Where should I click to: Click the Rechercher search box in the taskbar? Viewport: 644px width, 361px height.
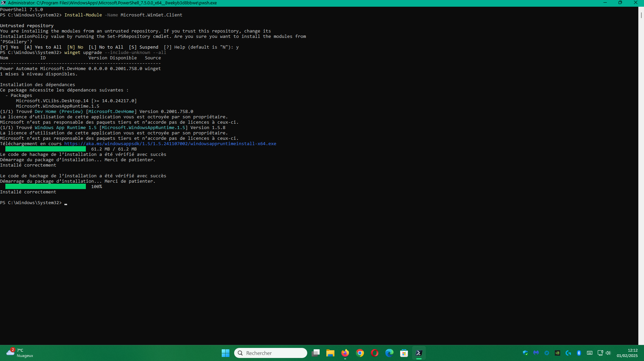coord(271,353)
